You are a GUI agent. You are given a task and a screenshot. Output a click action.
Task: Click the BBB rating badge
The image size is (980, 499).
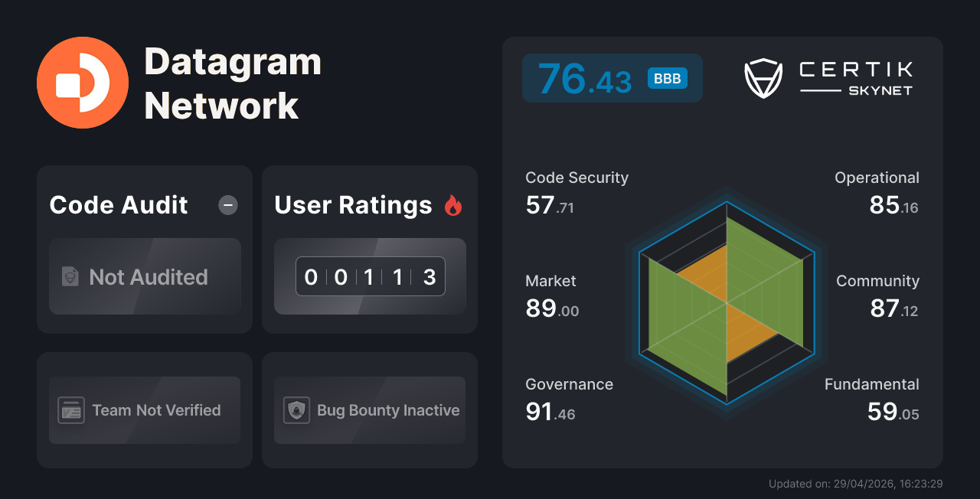(x=668, y=79)
